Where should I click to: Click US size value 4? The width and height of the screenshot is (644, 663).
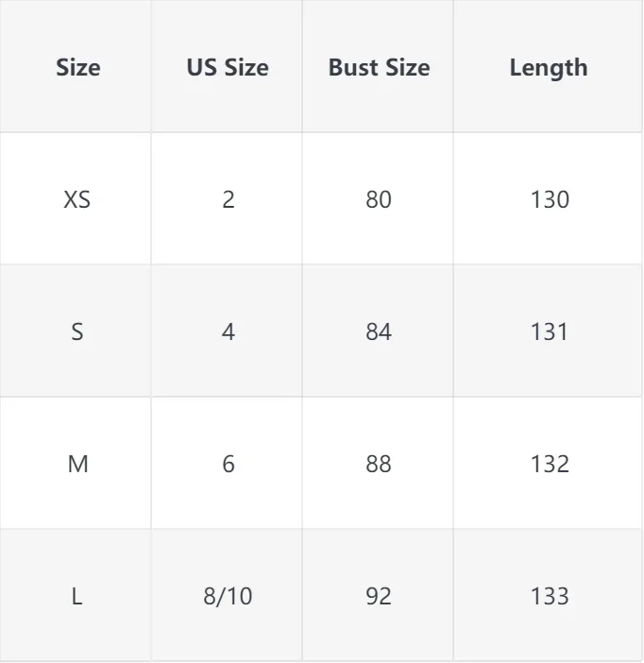(x=229, y=331)
